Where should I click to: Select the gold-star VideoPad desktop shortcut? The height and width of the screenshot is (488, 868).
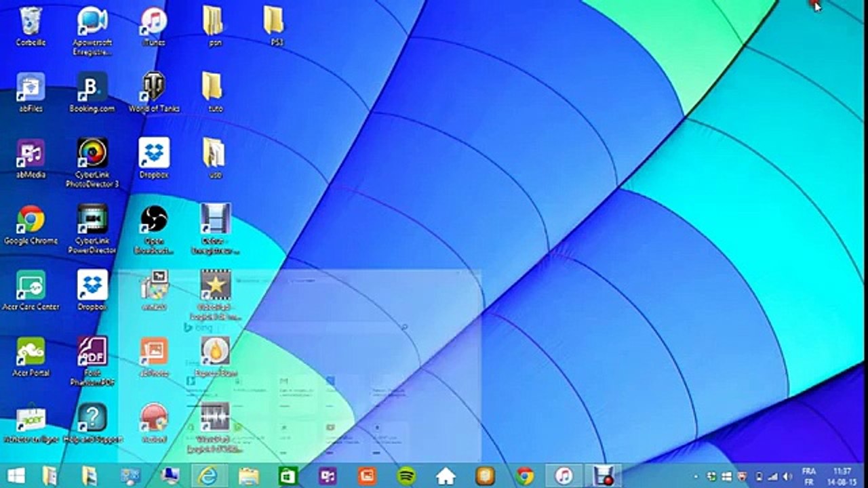[215, 296]
